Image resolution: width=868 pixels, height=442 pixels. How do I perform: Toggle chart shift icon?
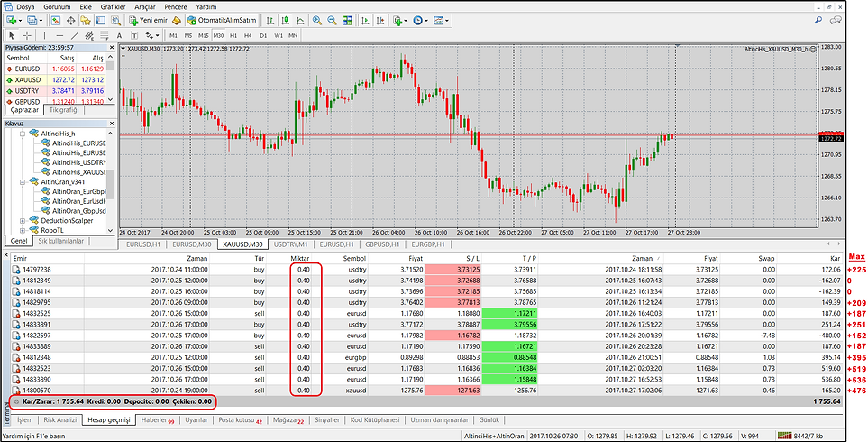pyautogui.click(x=380, y=21)
